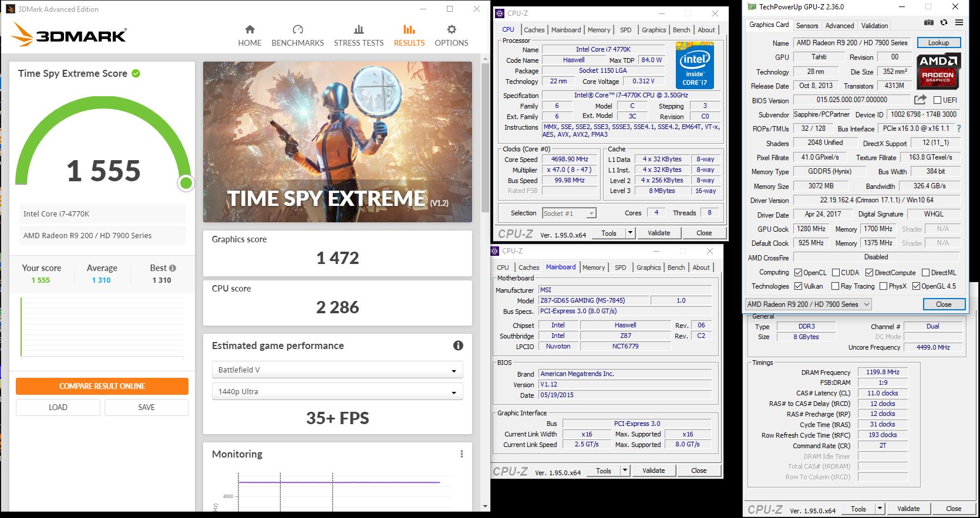Viewport: 980px width, 518px height.
Task: Open the Socket #1 selection dropdown
Action: 569,214
